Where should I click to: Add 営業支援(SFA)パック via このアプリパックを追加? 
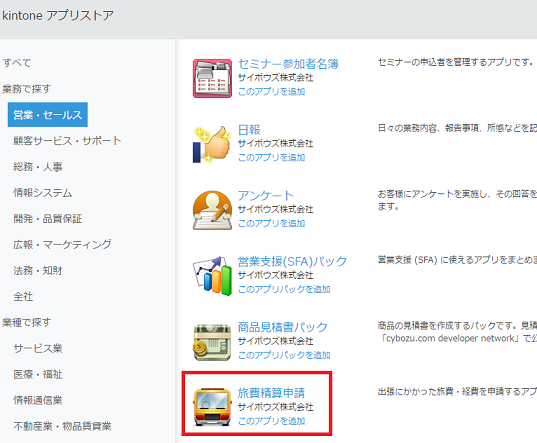[x=284, y=289]
